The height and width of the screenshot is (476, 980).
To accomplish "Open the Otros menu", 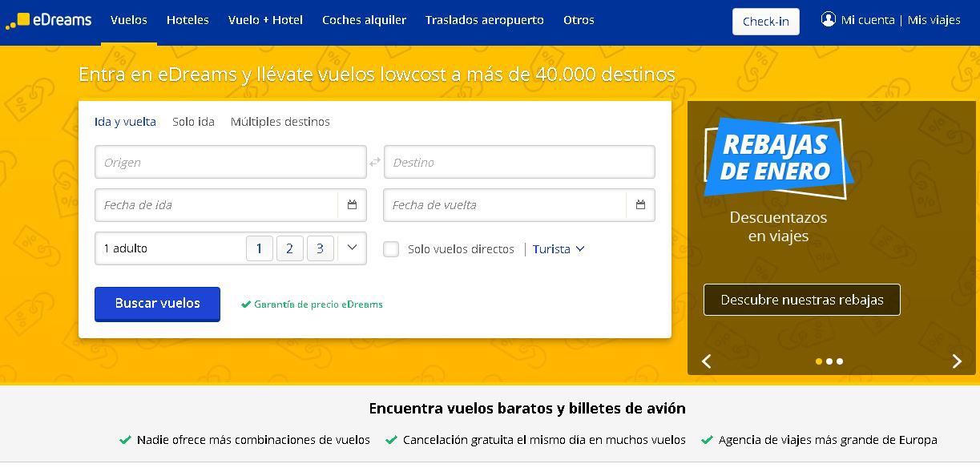I will pyautogui.click(x=579, y=20).
